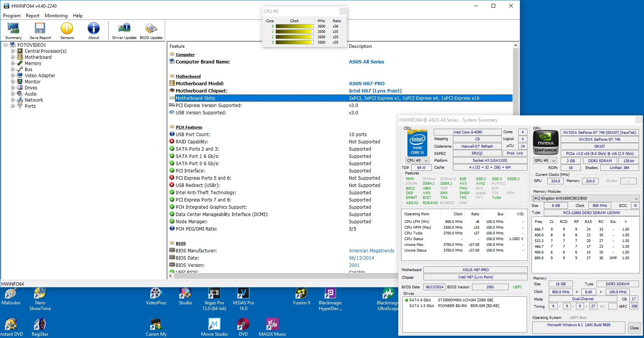Select the Ports item in the tree
Image resolution: width=644 pixels, height=338 pixels.
tap(30, 106)
